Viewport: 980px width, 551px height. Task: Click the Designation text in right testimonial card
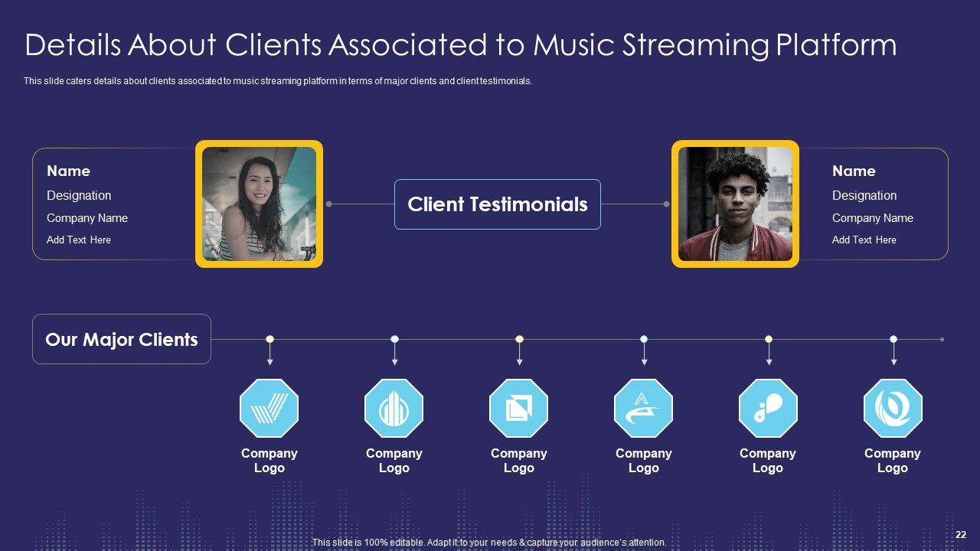point(864,195)
